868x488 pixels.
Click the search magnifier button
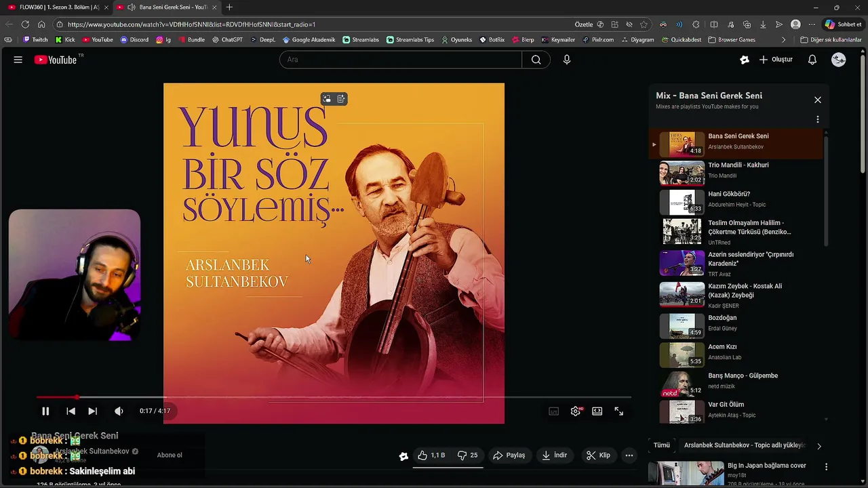(536, 60)
